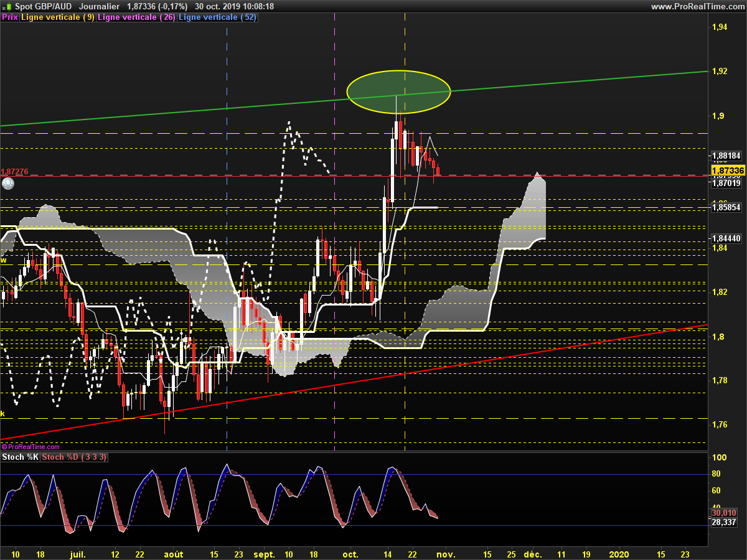Viewport: 747px width, 560px height.
Task: Click the @ProRealTime.com copyright link
Action: 31,446
